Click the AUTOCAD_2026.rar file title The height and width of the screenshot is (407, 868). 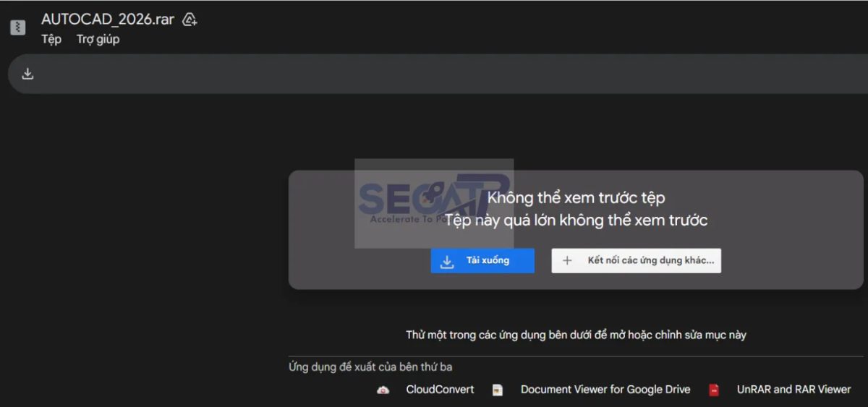[108, 20]
